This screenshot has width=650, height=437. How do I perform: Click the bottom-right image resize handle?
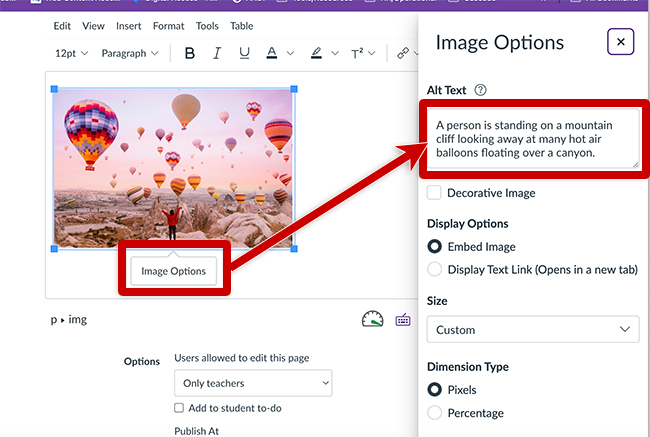[294, 249]
